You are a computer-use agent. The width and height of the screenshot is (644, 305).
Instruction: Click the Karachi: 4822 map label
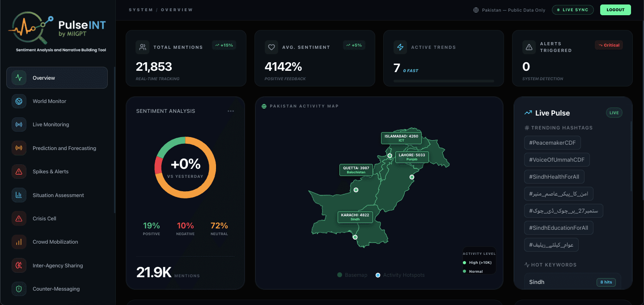(355, 217)
